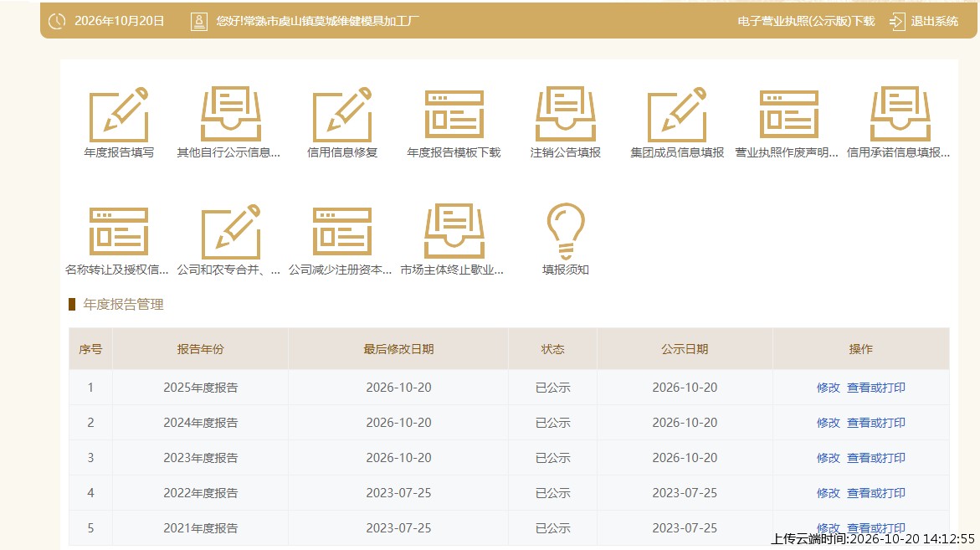Click 查看或打印 for 2024年度报告
The height and width of the screenshot is (550, 980).
click(875, 423)
